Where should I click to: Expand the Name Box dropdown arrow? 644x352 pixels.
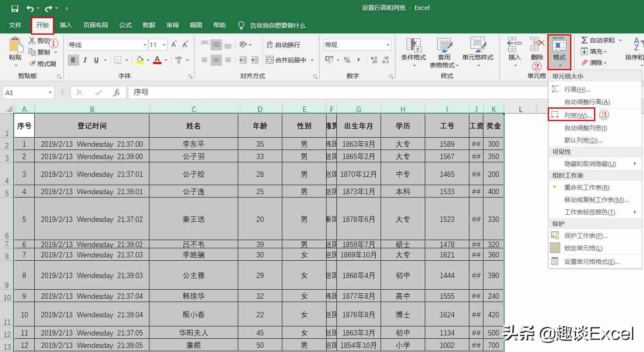point(50,93)
